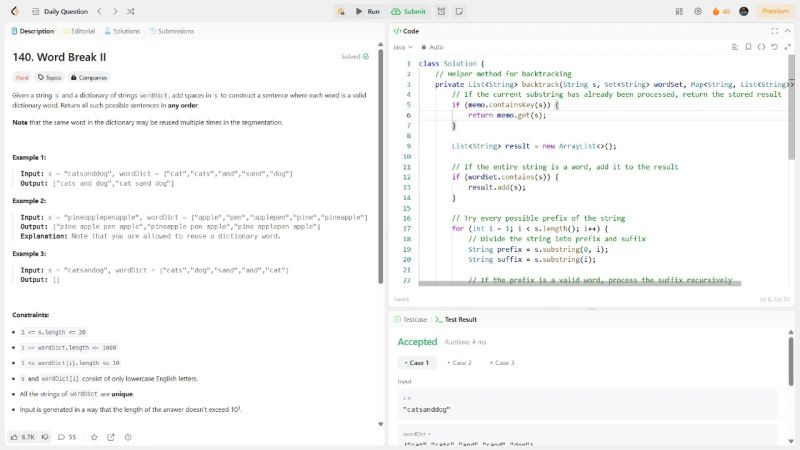Switch to the Solutions tab
The image size is (800, 450).
pos(122,31)
